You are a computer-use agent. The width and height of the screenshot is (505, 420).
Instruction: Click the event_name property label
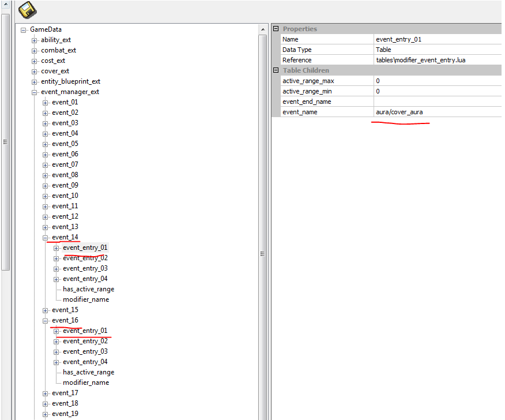tap(300, 112)
